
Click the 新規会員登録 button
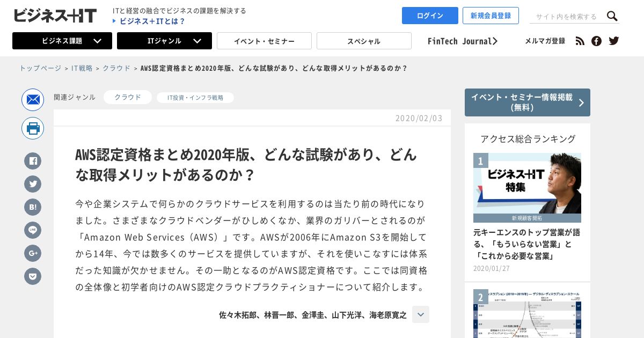coord(491,16)
